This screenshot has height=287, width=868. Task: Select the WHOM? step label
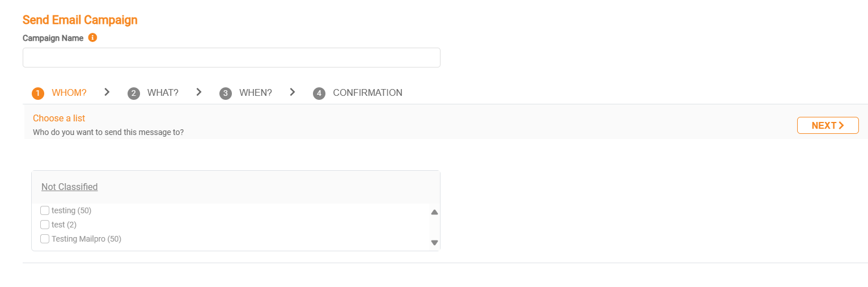(x=69, y=93)
